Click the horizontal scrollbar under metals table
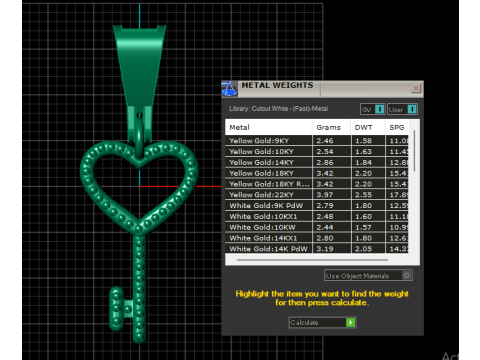The image size is (480, 360). [x=312, y=260]
